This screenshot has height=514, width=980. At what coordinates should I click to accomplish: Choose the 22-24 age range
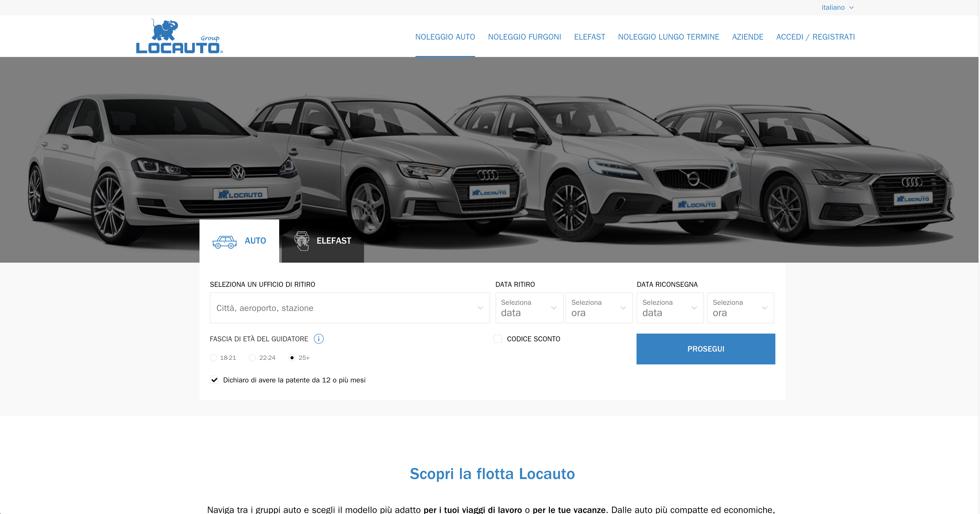coord(252,358)
